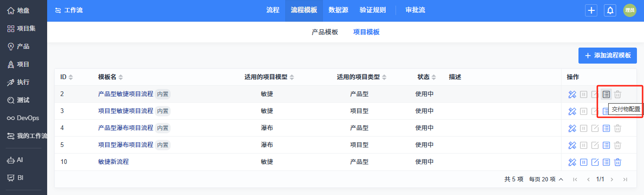Open the 项目型敏捷项目流程 template link
The width and height of the screenshot is (644, 195).
click(x=125, y=111)
